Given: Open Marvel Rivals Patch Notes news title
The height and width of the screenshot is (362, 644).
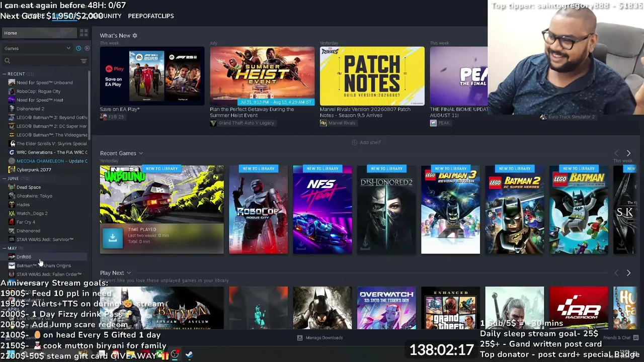Looking at the screenshot, I should pos(365,112).
